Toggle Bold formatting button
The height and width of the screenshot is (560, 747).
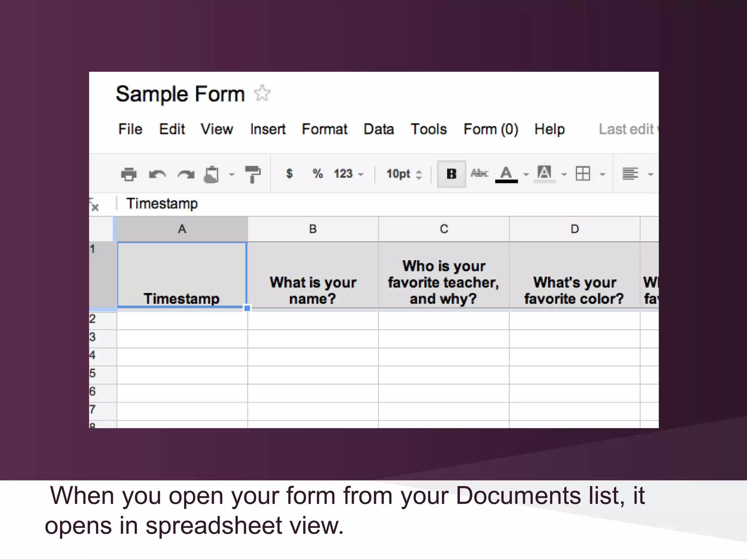pyautogui.click(x=451, y=174)
